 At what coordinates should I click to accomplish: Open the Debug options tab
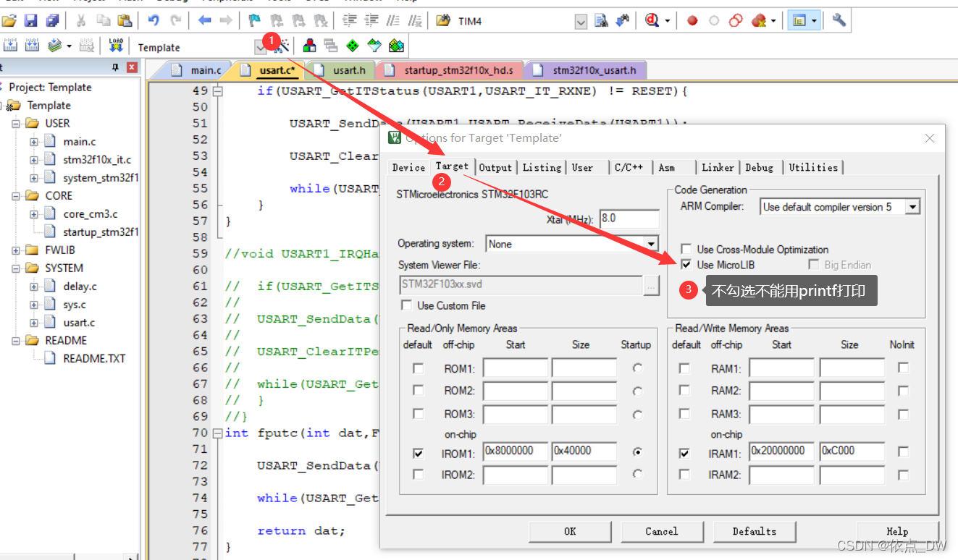pyautogui.click(x=760, y=168)
